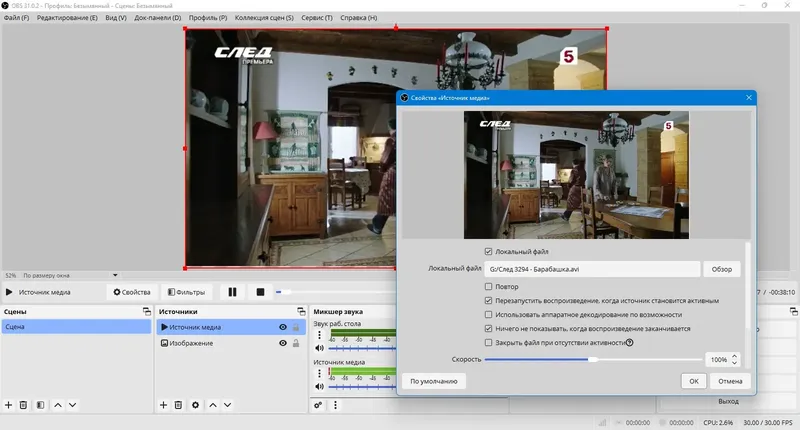Undock the Сцены panel

point(147,311)
